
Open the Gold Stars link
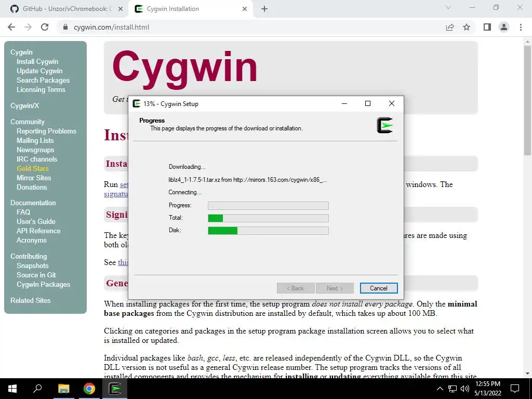coord(33,168)
